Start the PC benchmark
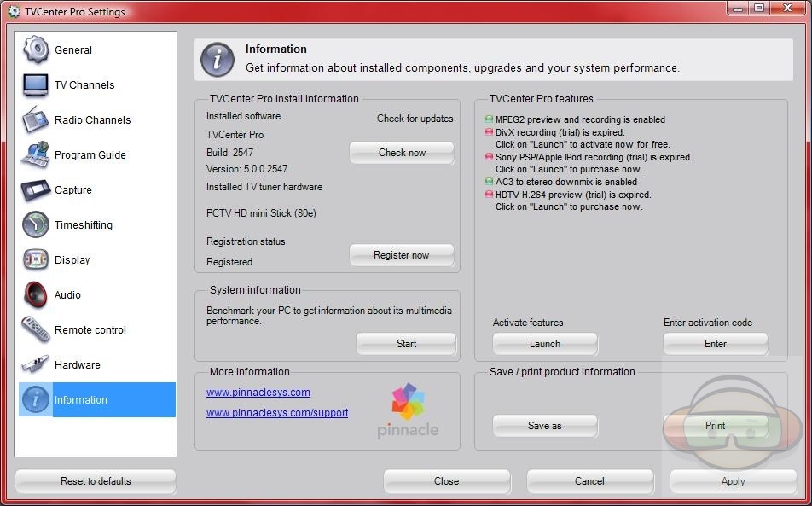The height and width of the screenshot is (506, 812). [406, 344]
